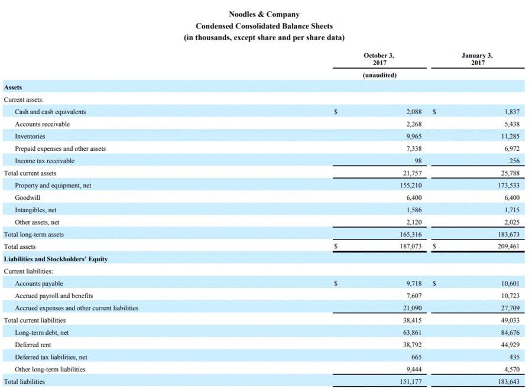Click deferred rent value 38,792
The height and width of the screenshot is (392, 532).
413,345
